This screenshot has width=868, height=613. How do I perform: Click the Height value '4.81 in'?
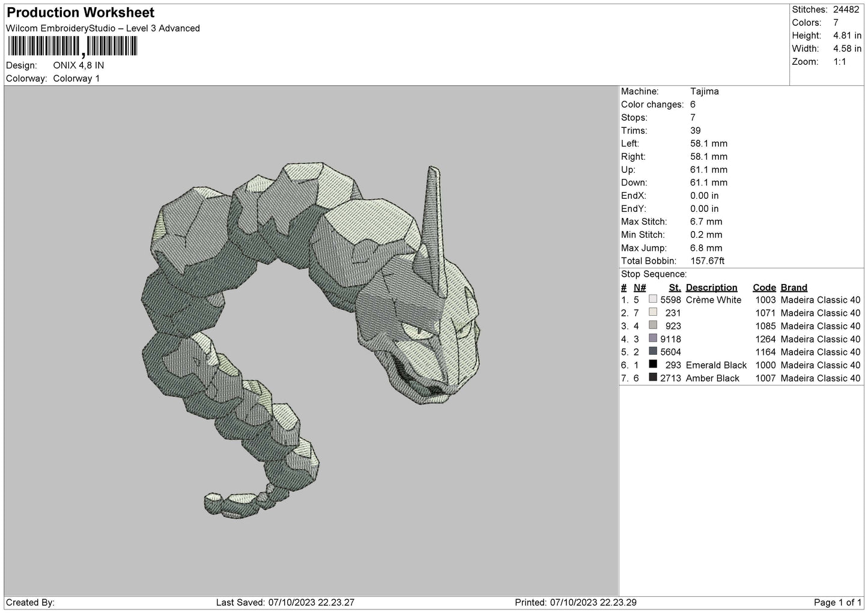[847, 35]
